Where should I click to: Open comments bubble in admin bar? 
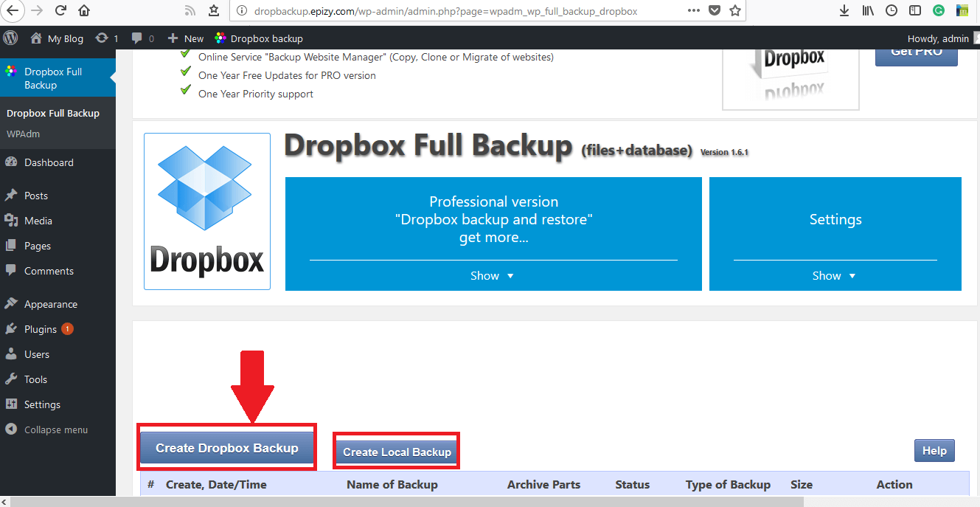point(143,38)
